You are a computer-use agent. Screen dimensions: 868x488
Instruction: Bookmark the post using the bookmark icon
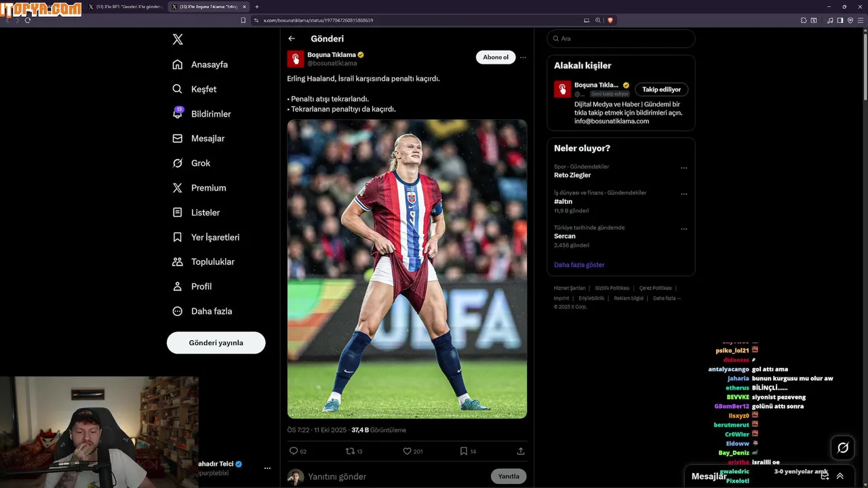pos(464,451)
